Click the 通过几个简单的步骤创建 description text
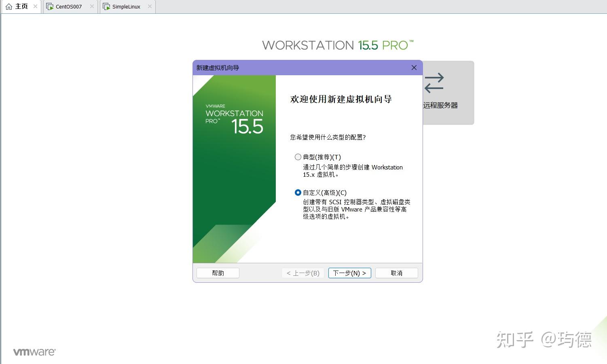This screenshot has height=364, width=607. click(x=353, y=171)
